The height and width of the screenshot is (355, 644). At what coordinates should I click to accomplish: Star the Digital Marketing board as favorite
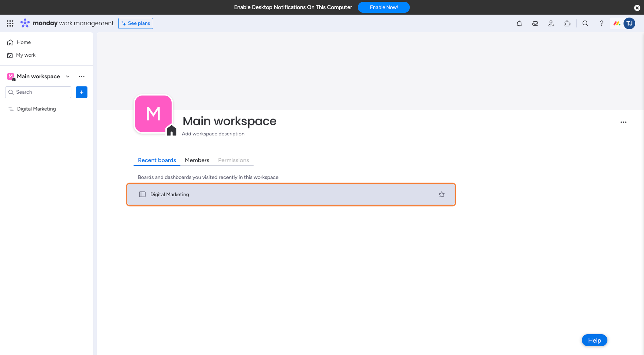(x=441, y=194)
